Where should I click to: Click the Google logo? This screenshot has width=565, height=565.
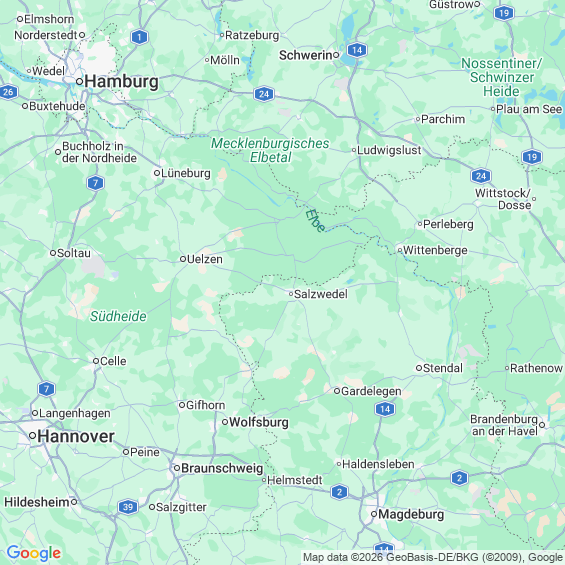(x=34, y=553)
